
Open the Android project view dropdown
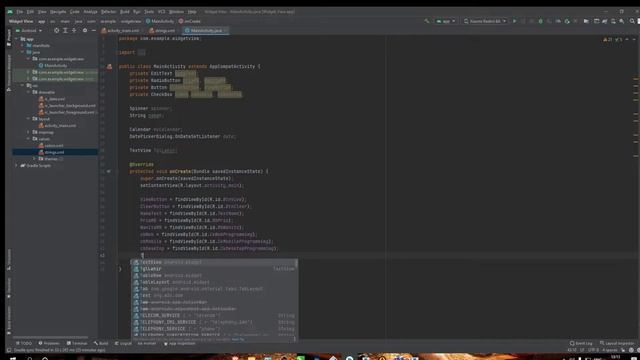(29, 31)
